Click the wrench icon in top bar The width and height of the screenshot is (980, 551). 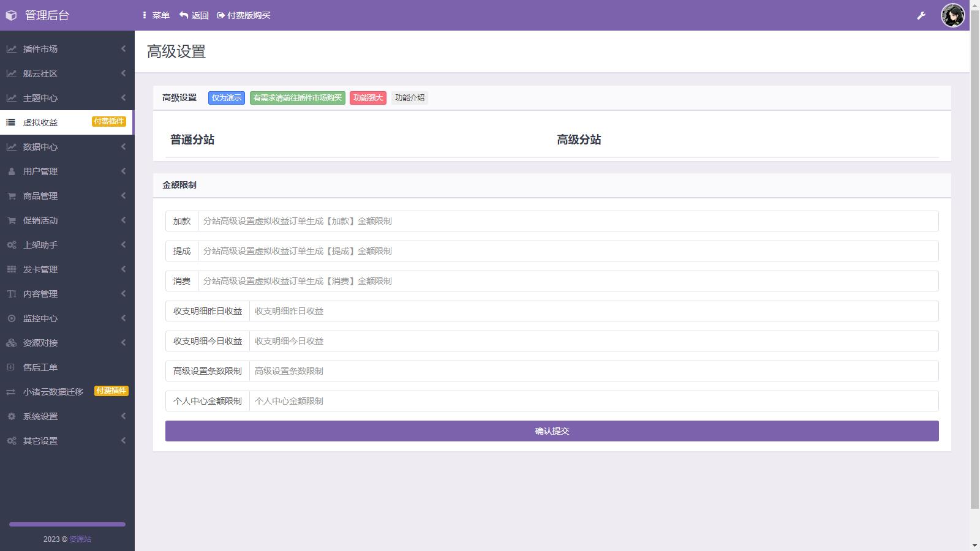click(921, 15)
